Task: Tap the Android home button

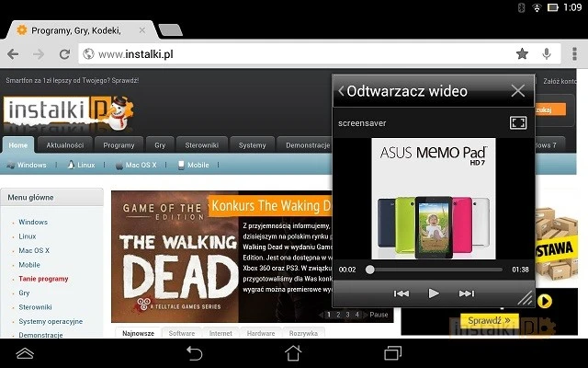Action: click(293, 353)
